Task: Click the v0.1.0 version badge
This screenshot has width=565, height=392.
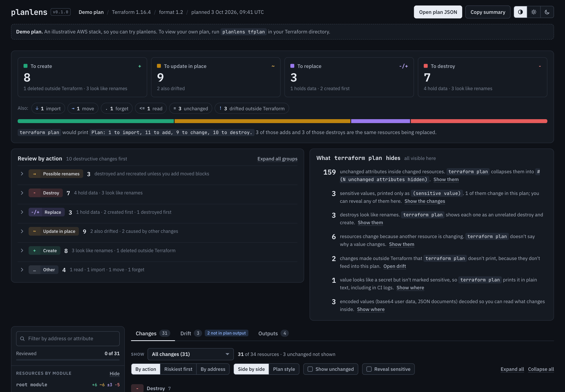Action: click(61, 12)
